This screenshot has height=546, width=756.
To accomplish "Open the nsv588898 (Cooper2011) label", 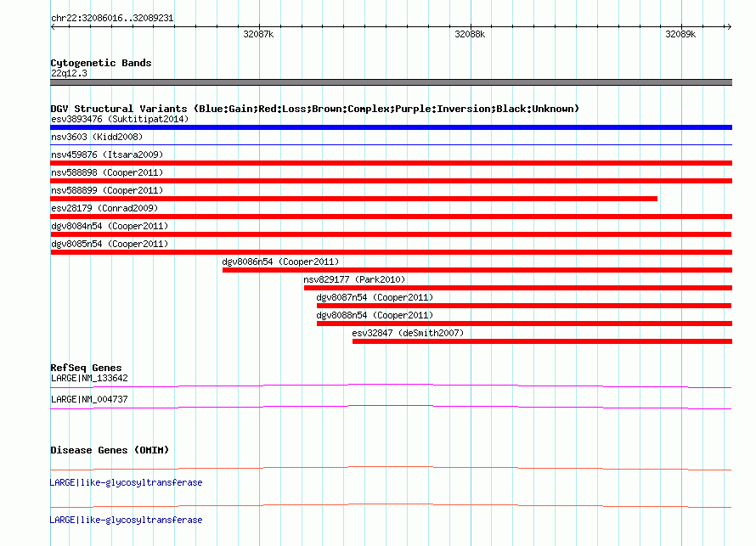I will point(107,172).
